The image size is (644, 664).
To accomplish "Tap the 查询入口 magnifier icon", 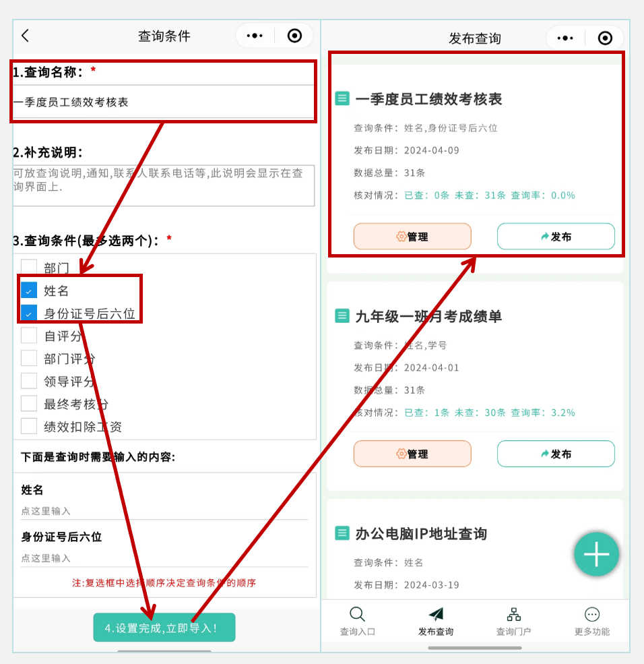I will [357, 614].
